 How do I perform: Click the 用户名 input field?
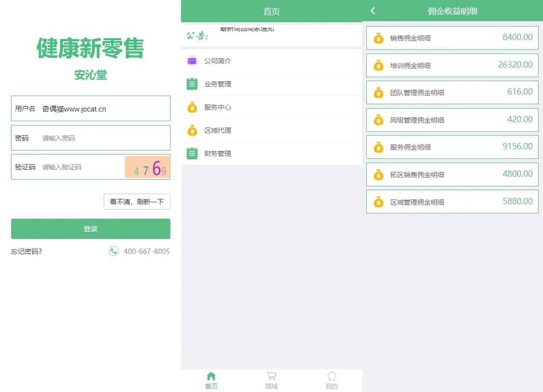[x=91, y=109]
